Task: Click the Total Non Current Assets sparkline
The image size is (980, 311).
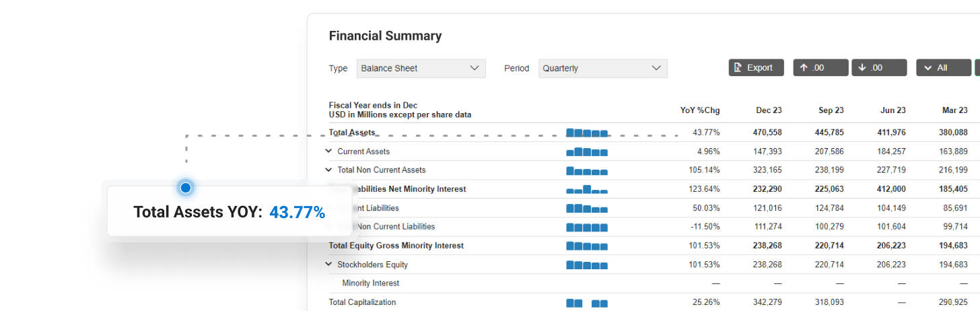Action: coord(587,170)
